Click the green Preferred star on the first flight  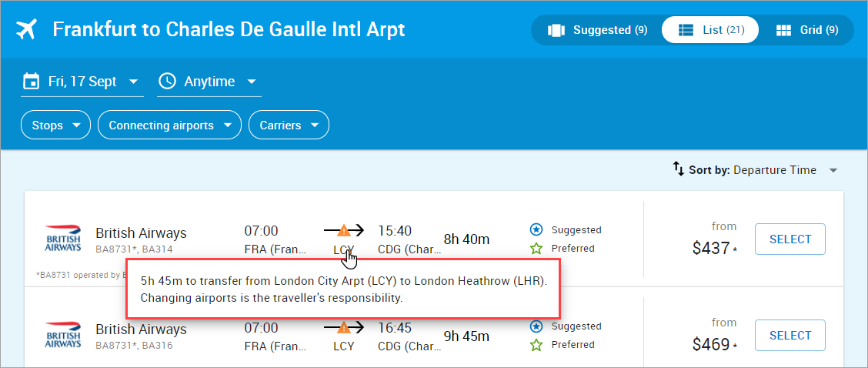click(x=536, y=249)
